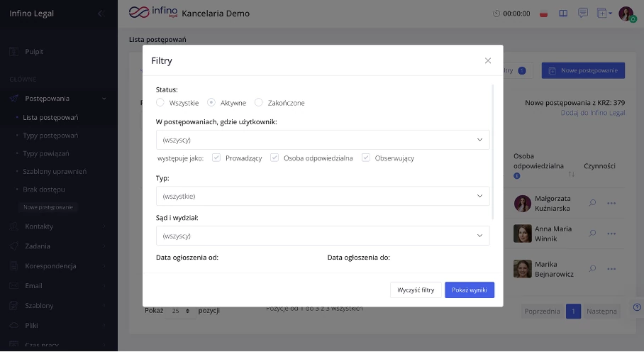644x352 pixels.
Task: Open Lista postępowań in the sidebar
Action: point(50,118)
